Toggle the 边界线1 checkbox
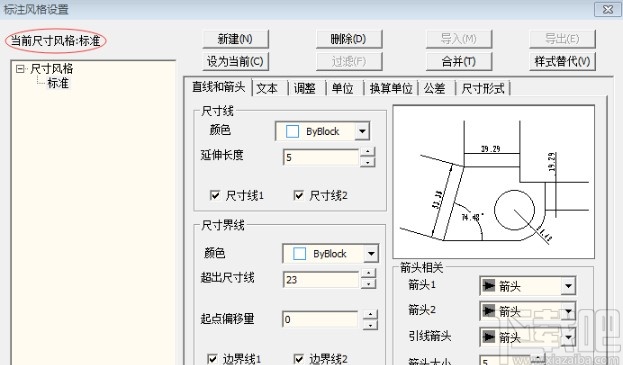The image size is (623, 365). 213,359
